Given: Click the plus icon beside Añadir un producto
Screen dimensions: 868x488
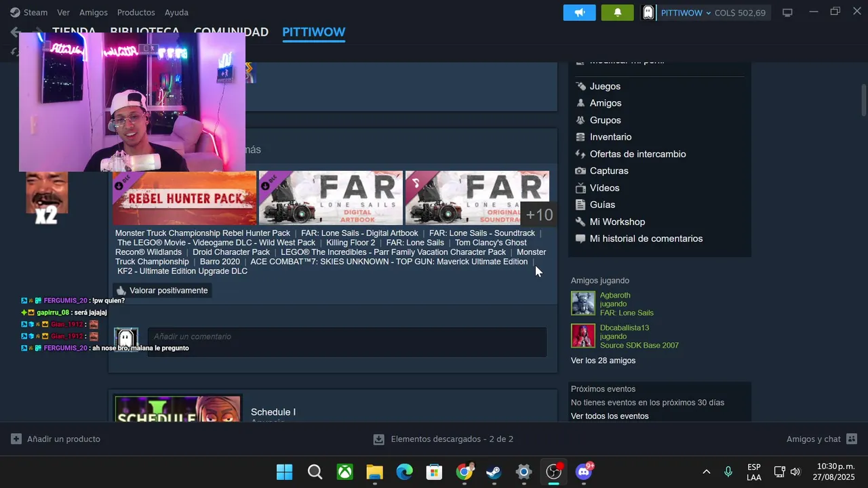Looking at the screenshot, I should click(16, 439).
